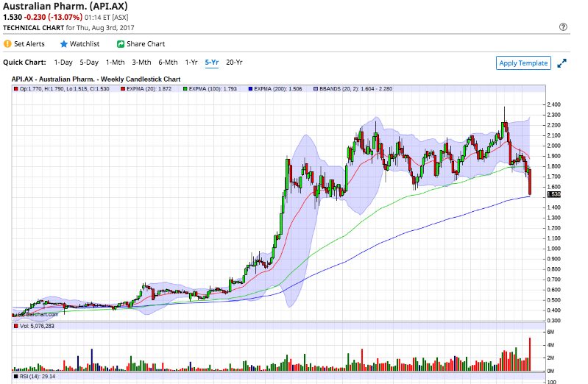The height and width of the screenshot is (384, 588).
Task: Click the 6M volume axis label
Action: click(550, 332)
